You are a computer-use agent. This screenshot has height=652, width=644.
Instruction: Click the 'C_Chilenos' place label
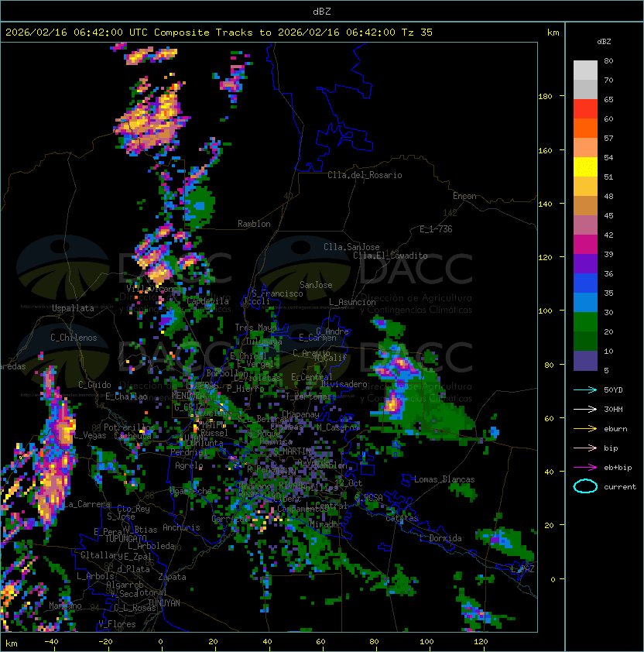(74, 338)
